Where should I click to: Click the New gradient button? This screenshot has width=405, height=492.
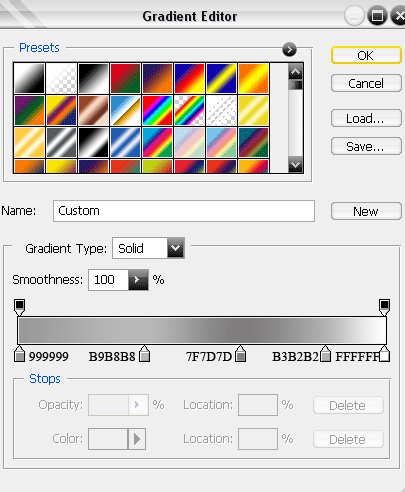point(366,211)
